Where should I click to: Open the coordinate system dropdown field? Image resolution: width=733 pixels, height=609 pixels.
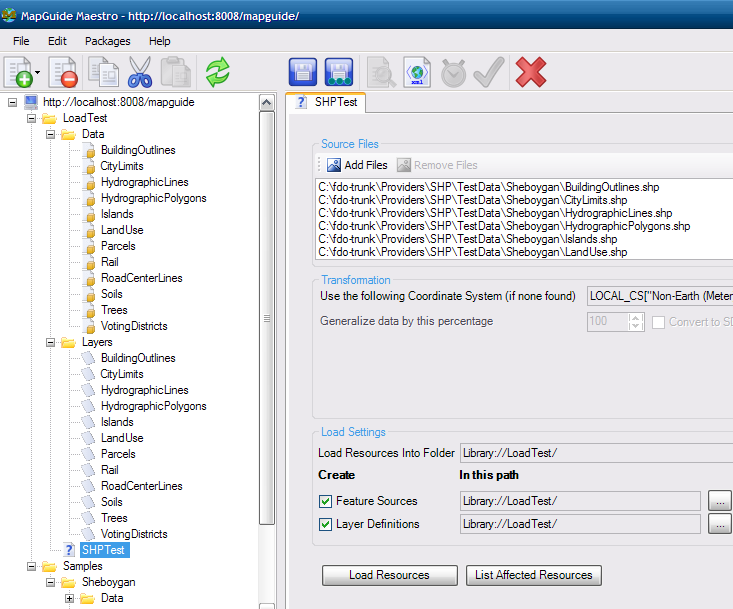(660, 296)
